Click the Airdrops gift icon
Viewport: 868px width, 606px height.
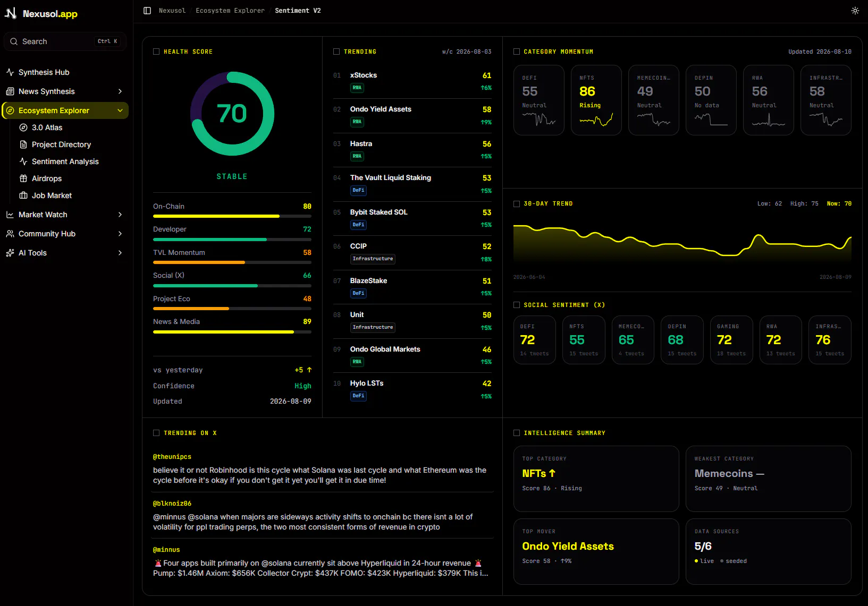click(x=23, y=178)
